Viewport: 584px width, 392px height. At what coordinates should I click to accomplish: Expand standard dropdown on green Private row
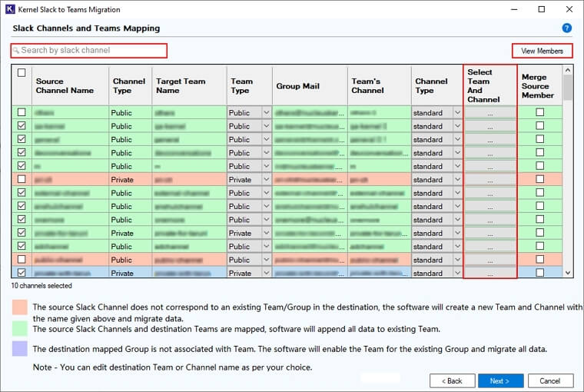[458, 233]
